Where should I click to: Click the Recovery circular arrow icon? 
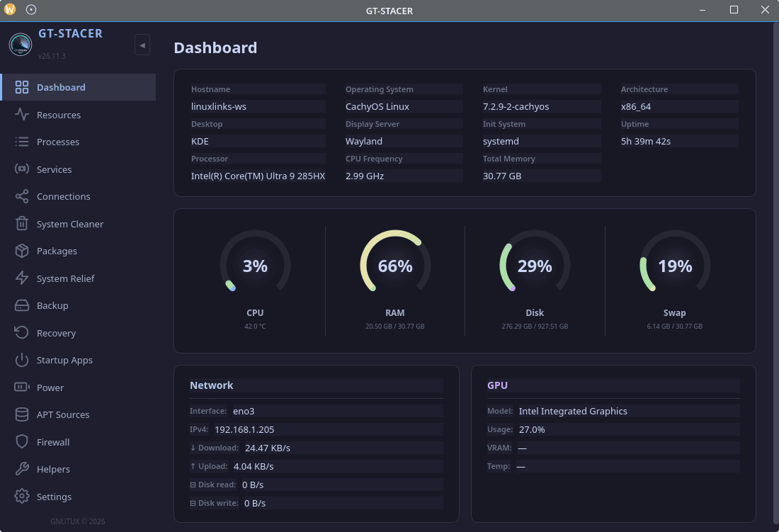pyautogui.click(x=22, y=333)
